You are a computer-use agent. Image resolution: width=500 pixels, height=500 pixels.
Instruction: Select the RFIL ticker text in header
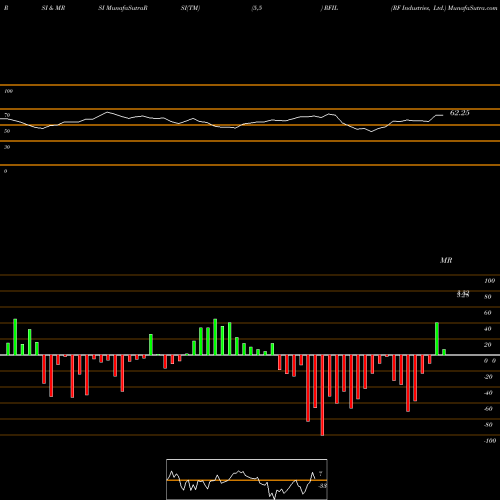[331, 8]
